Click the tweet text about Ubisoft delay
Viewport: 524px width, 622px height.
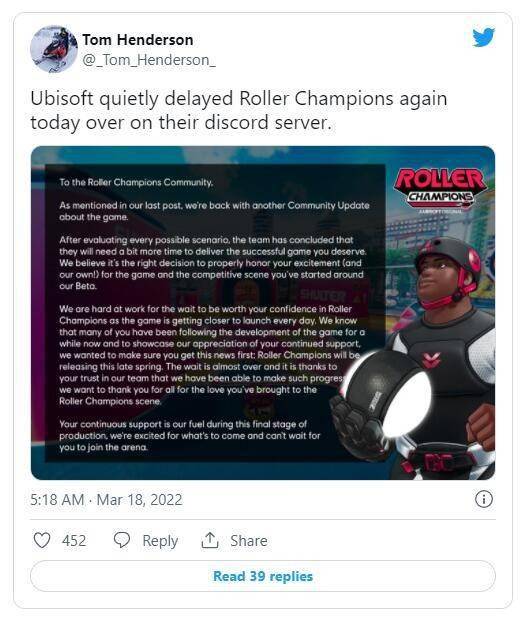pyautogui.click(x=239, y=110)
